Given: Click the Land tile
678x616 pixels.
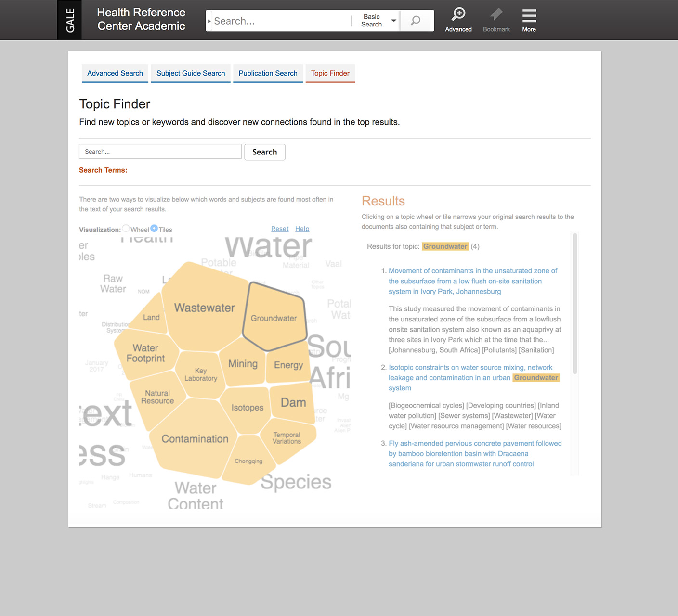Looking at the screenshot, I should [151, 317].
